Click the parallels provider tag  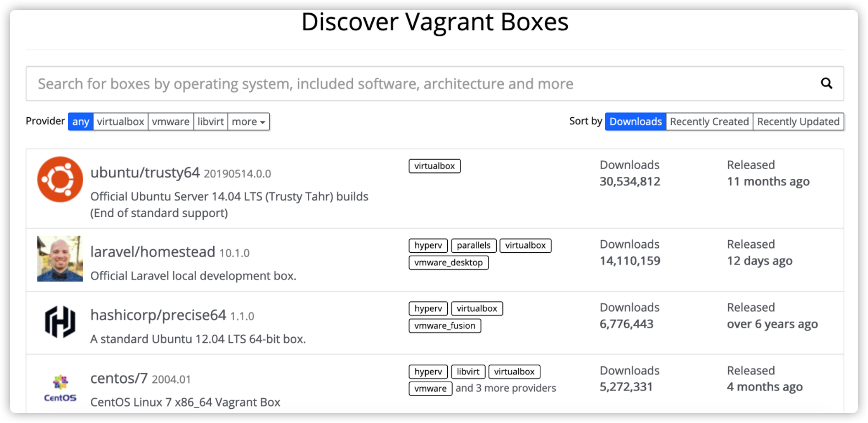(474, 246)
